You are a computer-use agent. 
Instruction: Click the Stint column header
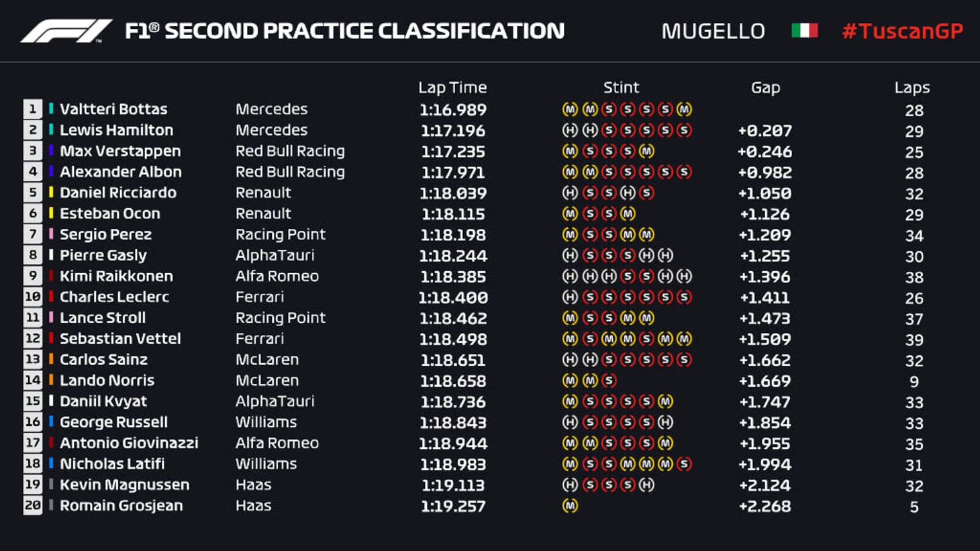tap(621, 87)
